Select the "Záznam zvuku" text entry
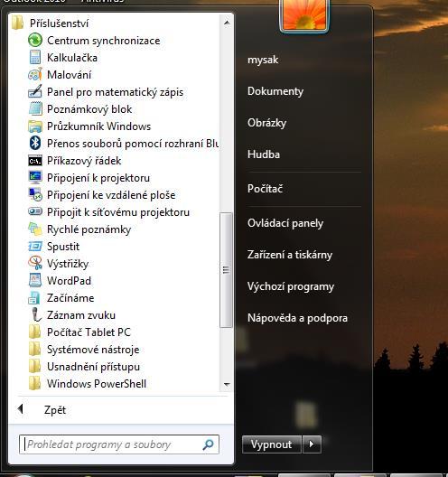 (81, 315)
